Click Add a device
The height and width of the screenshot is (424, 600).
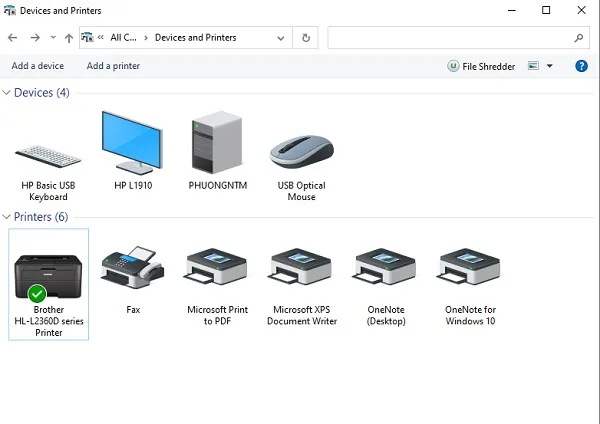tap(38, 66)
